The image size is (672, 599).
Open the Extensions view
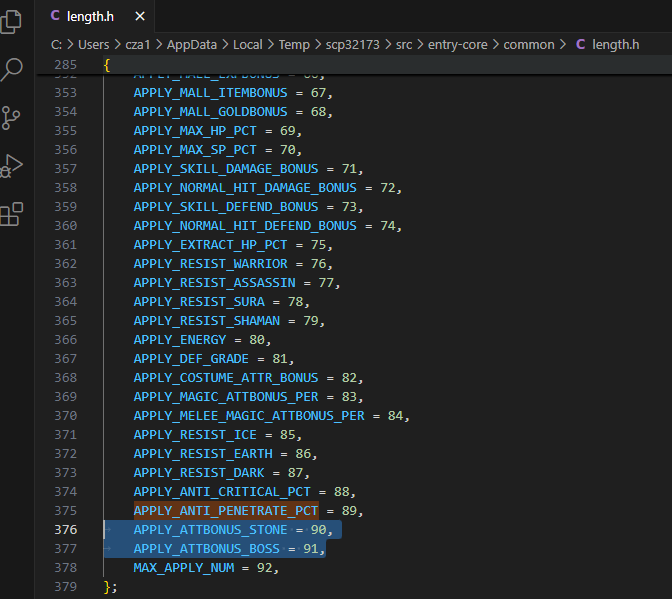12,213
